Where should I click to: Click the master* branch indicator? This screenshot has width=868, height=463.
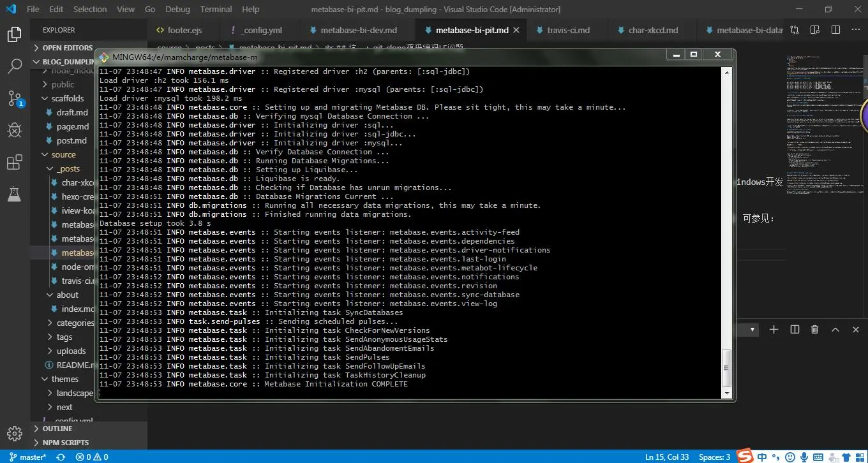27,457
